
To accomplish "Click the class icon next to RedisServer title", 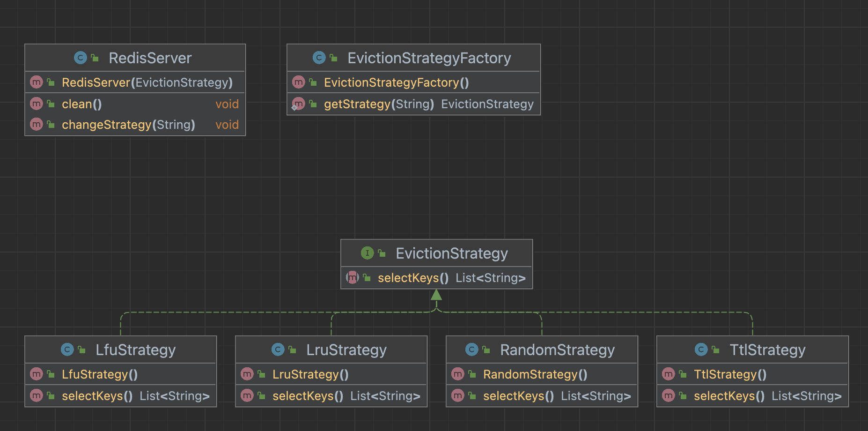I will pos(81,58).
